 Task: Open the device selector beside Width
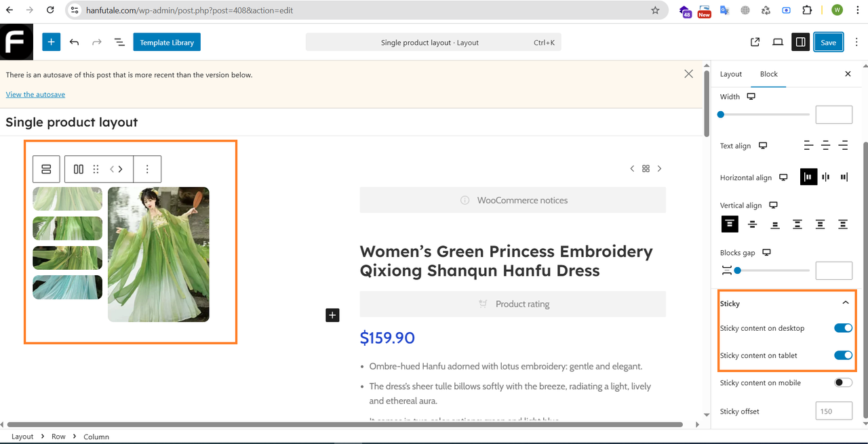[x=751, y=96]
